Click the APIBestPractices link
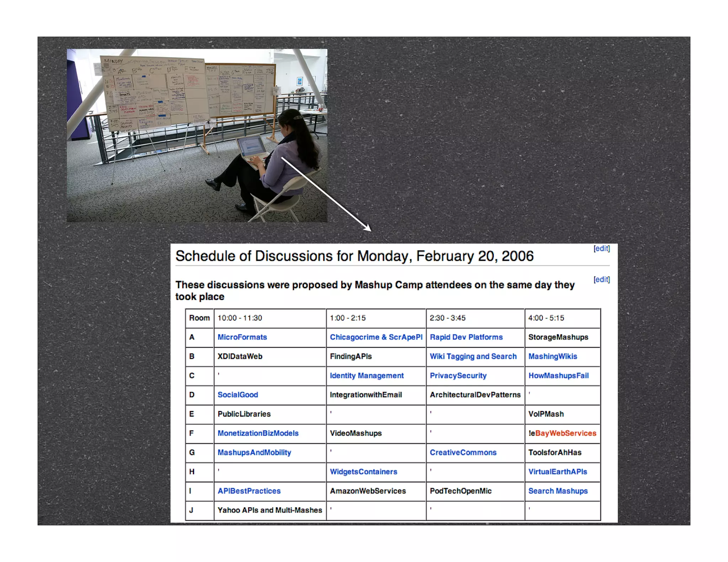Screen dimensions: 728x562 pos(249,491)
